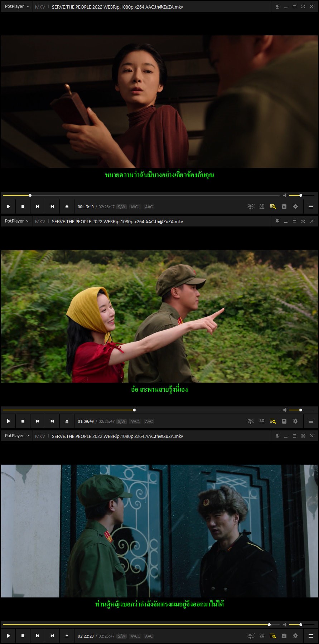Jump to previous file in 01:09:49 player

pos(38,421)
